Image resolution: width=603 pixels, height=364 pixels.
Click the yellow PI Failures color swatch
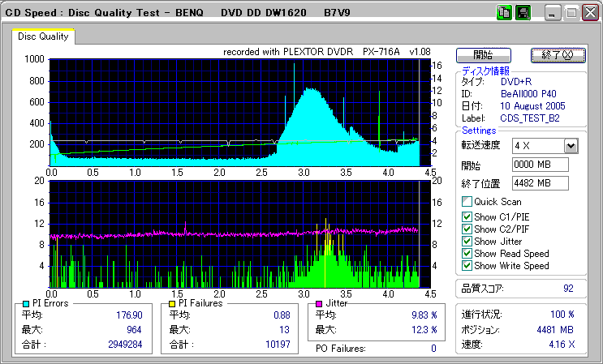tap(172, 302)
